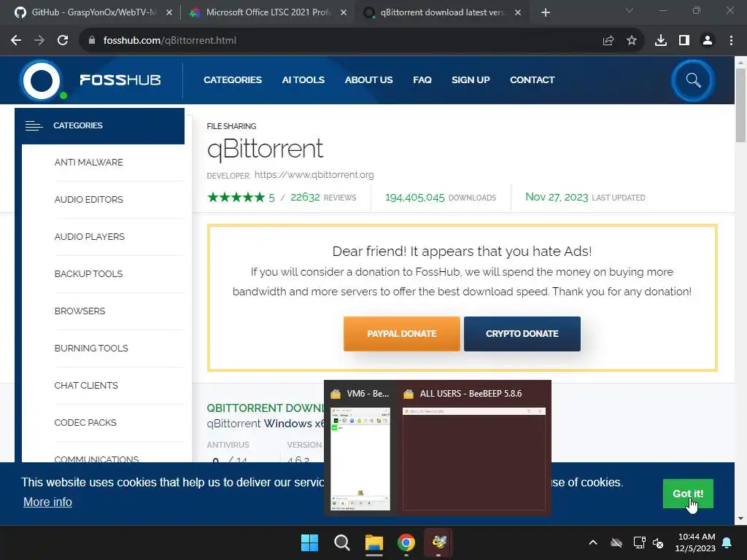
Task: Open Chrome profile icon
Action: (708, 41)
